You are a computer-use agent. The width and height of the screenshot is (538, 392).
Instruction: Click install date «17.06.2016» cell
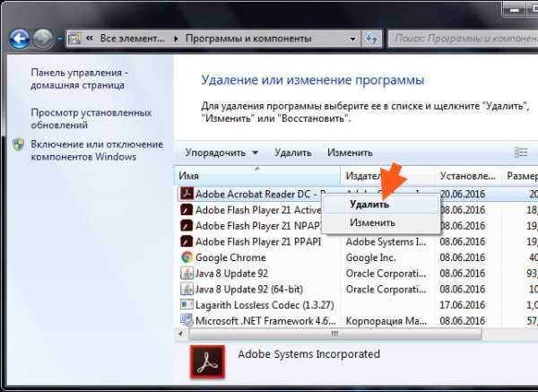point(463,305)
